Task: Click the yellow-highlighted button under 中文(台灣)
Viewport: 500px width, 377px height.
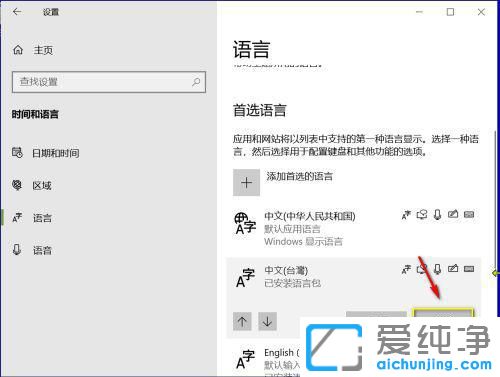Action: 443,313
